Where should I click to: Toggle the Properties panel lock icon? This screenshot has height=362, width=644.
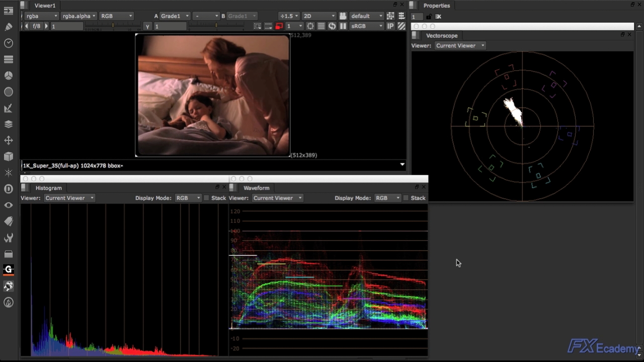coord(429,17)
